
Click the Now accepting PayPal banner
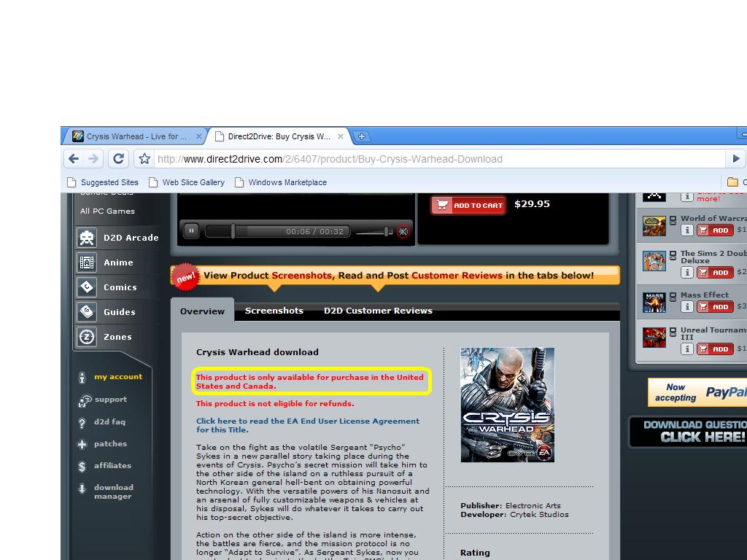(697, 392)
